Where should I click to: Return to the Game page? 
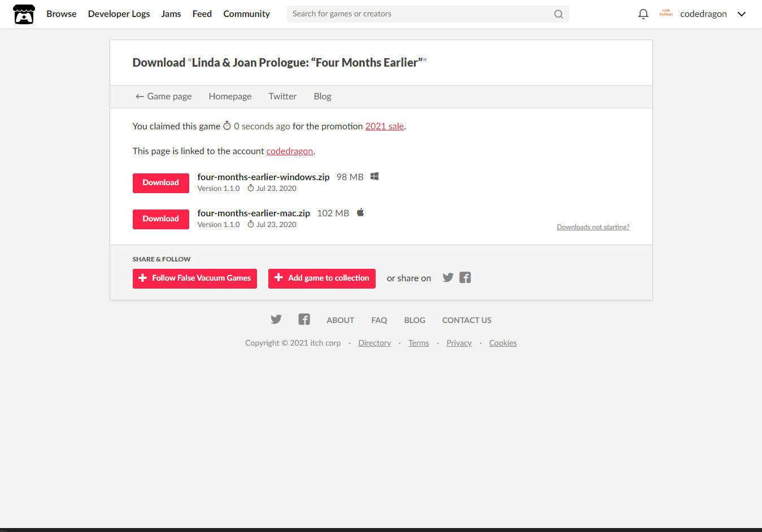pos(163,97)
